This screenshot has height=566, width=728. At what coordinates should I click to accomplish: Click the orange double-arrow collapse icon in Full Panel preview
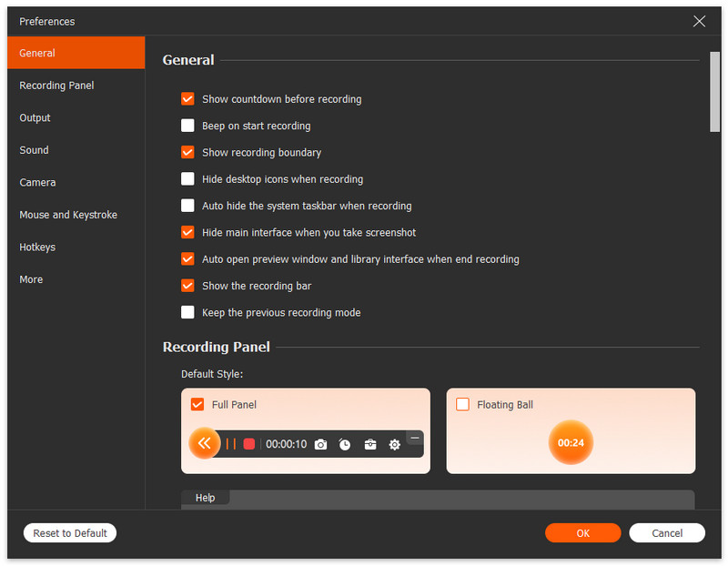tap(204, 443)
